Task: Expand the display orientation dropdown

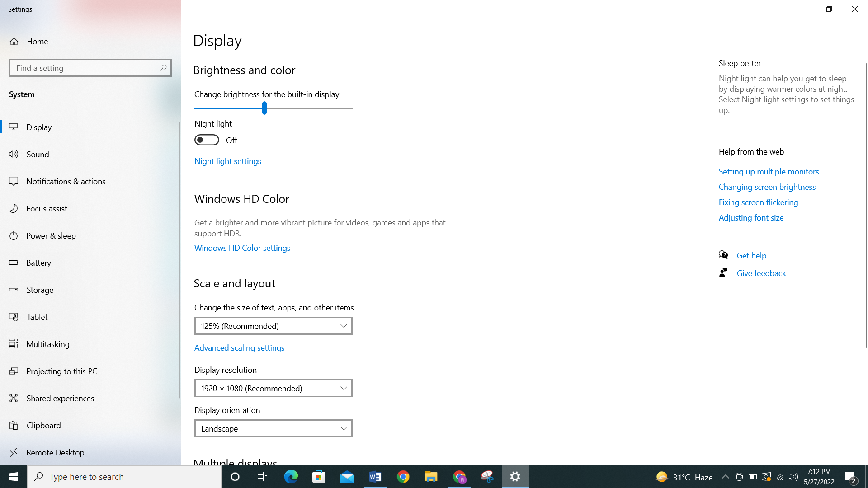Action: pyautogui.click(x=273, y=428)
